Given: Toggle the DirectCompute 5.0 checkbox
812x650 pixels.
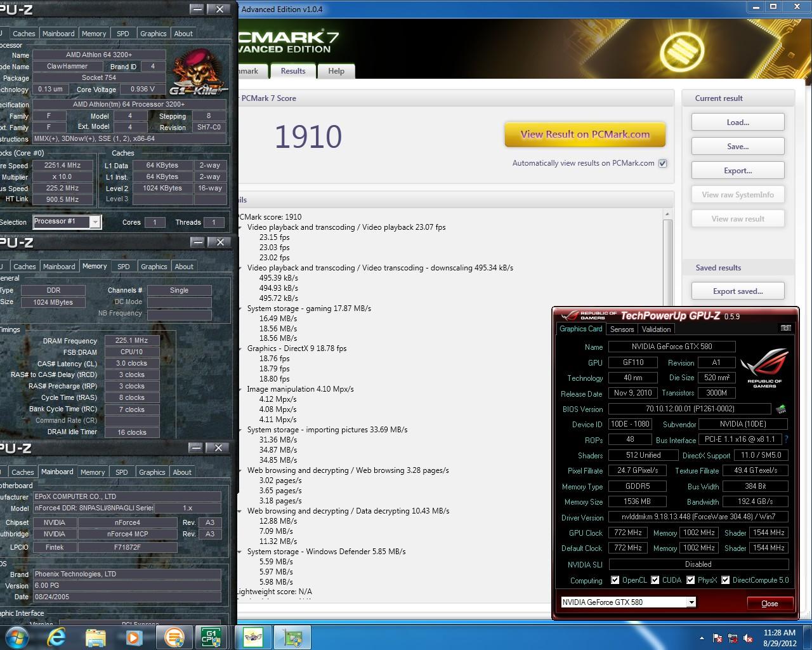Looking at the screenshot, I should 725,580.
